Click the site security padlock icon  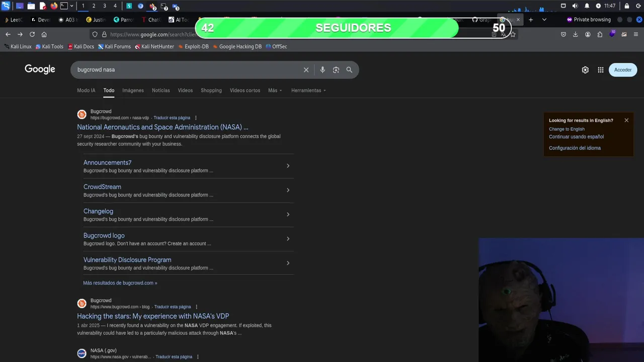(104, 34)
